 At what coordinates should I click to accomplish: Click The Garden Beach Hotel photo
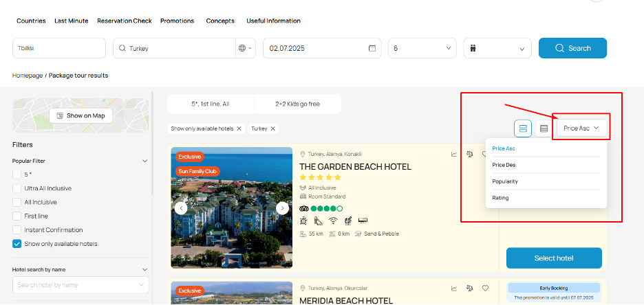pos(232,208)
